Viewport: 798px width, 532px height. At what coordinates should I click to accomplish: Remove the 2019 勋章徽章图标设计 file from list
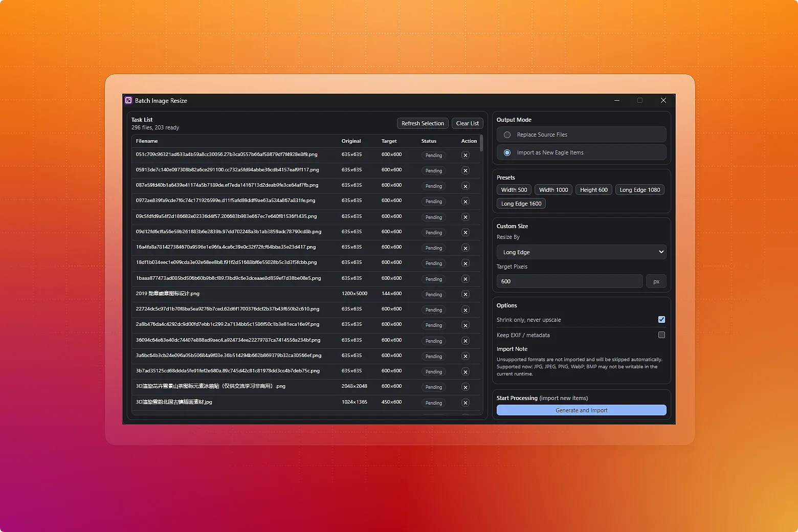pyautogui.click(x=465, y=294)
